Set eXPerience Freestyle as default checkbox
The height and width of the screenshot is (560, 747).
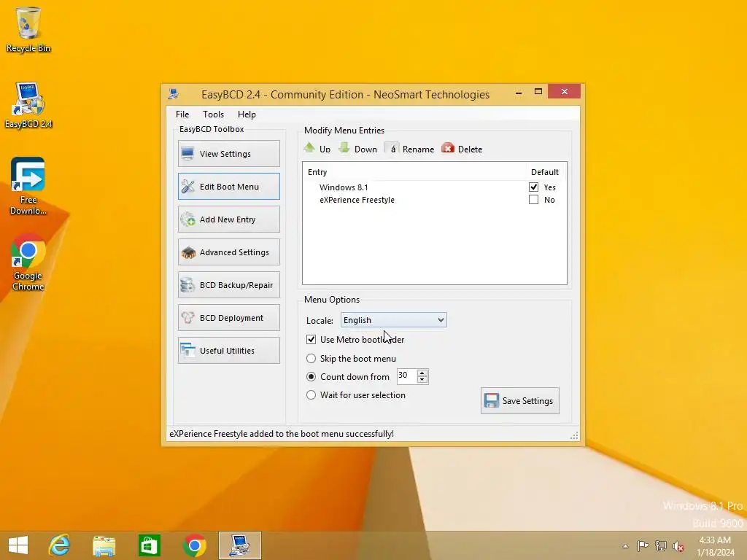click(x=533, y=200)
